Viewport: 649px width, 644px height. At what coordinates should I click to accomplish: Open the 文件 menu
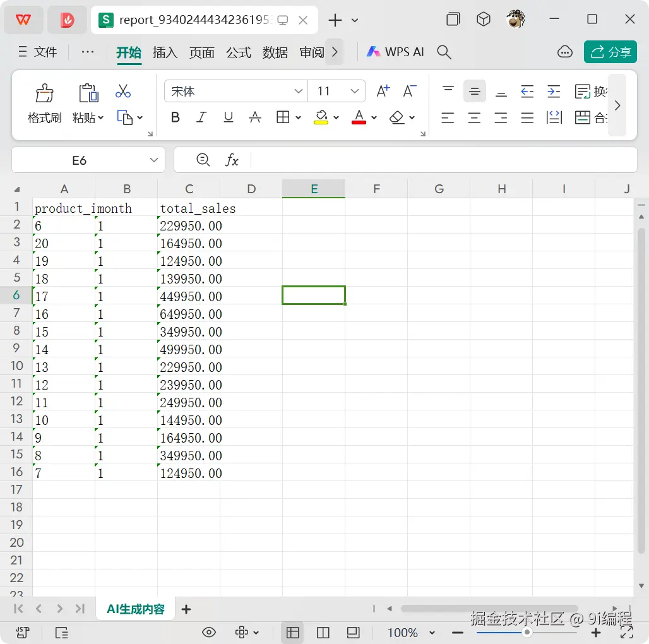[x=38, y=52]
